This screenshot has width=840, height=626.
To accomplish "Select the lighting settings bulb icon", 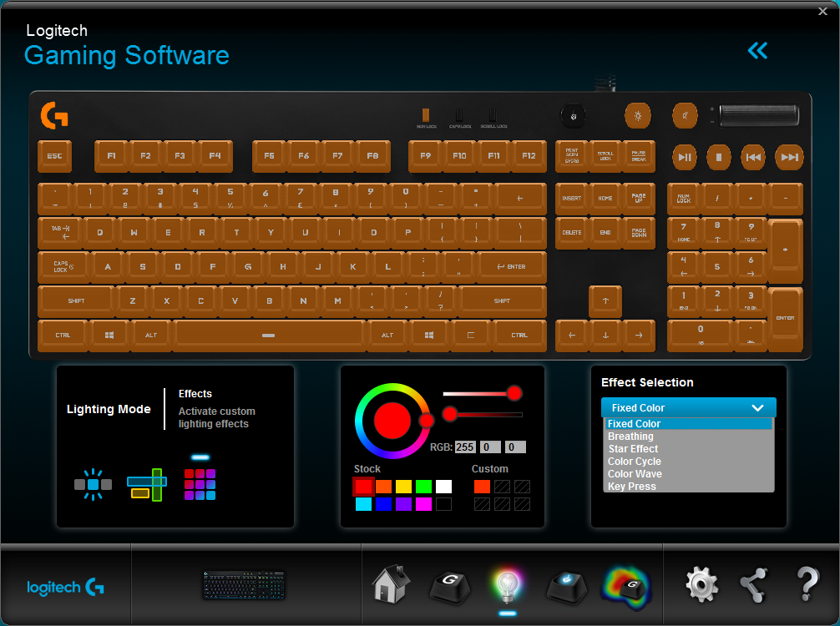I will click(x=507, y=587).
